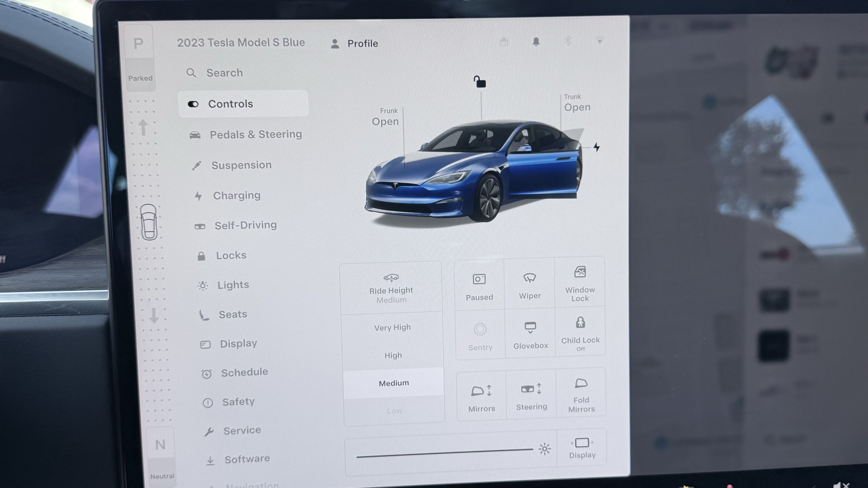Tap the Bluetooth status icon
868x488 pixels.
coord(568,41)
